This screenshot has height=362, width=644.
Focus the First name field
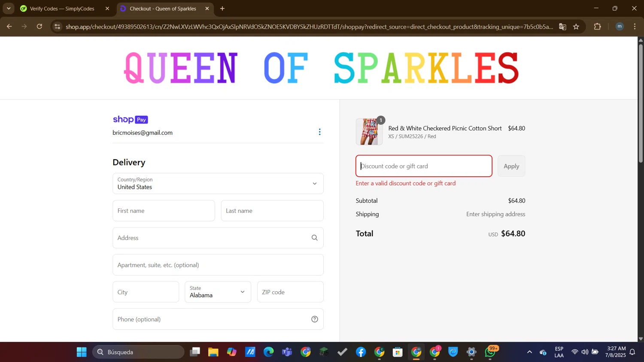[164, 211]
